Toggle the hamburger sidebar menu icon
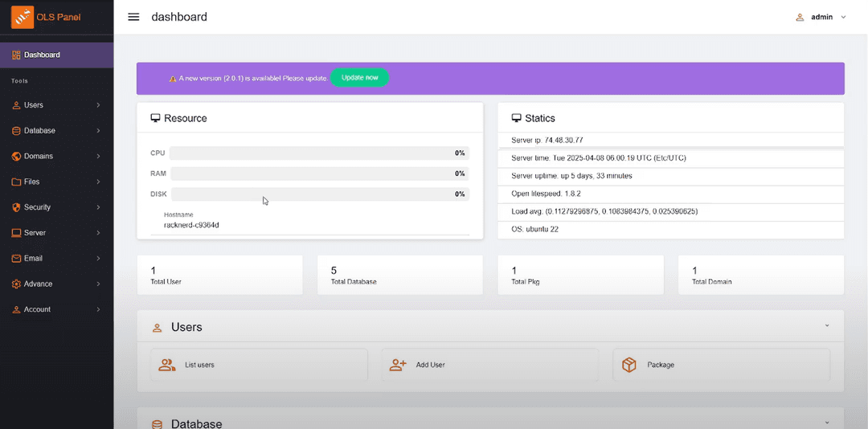The height and width of the screenshot is (429, 868). tap(133, 17)
